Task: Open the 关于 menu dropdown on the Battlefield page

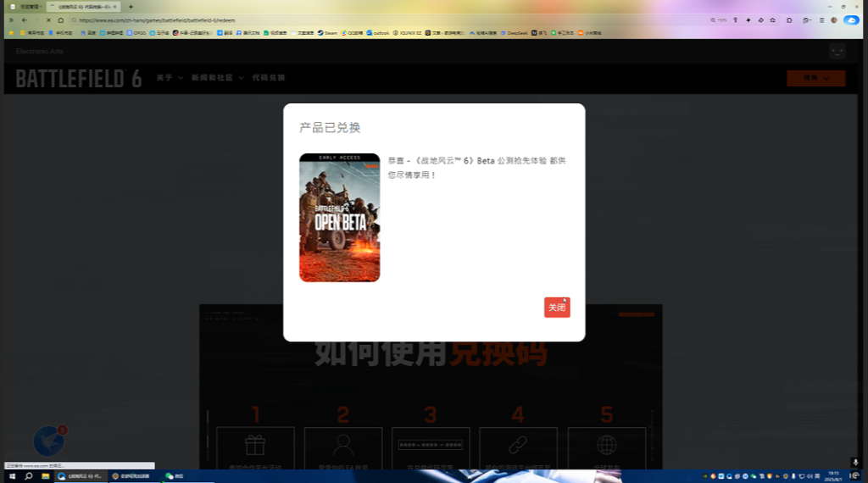Action: [x=170, y=78]
